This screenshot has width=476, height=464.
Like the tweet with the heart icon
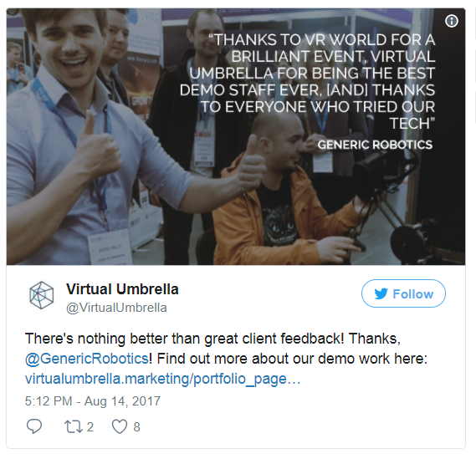point(120,426)
